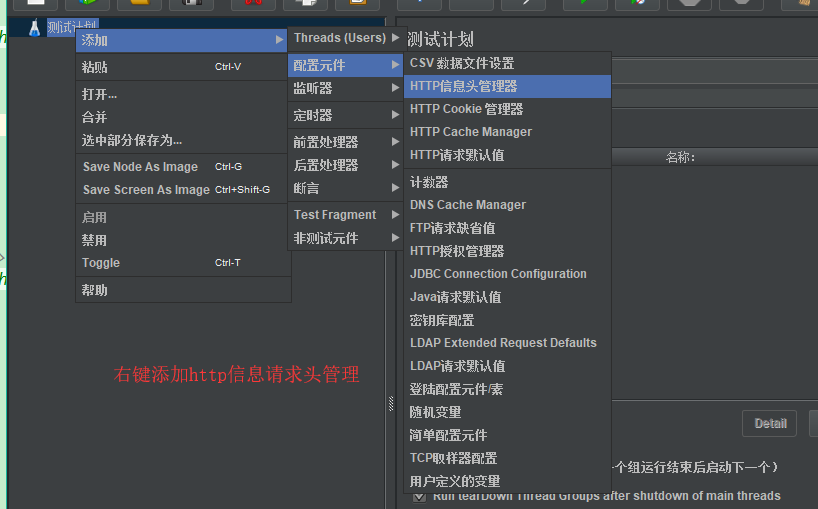Add HTTP授权管理器
This screenshot has height=509, width=818.
pyautogui.click(x=507, y=251)
